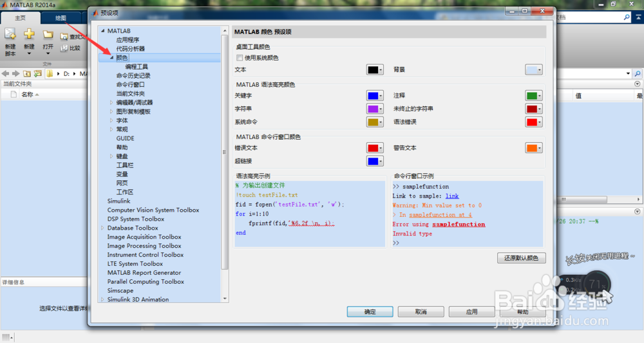The height and width of the screenshot is (343, 644).
Task: Select MATLAB Report Generator item
Action: point(144,272)
